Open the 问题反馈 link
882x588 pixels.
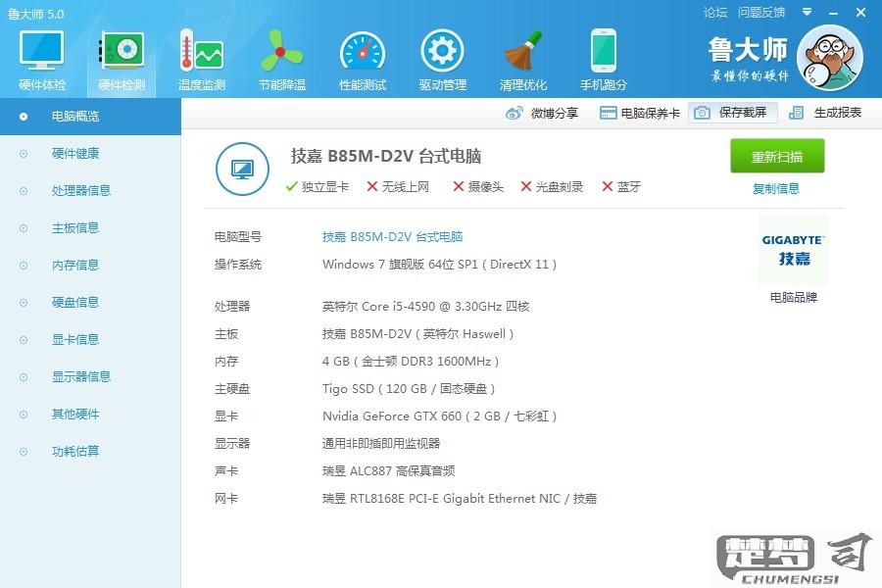click(x=761, y=13)
